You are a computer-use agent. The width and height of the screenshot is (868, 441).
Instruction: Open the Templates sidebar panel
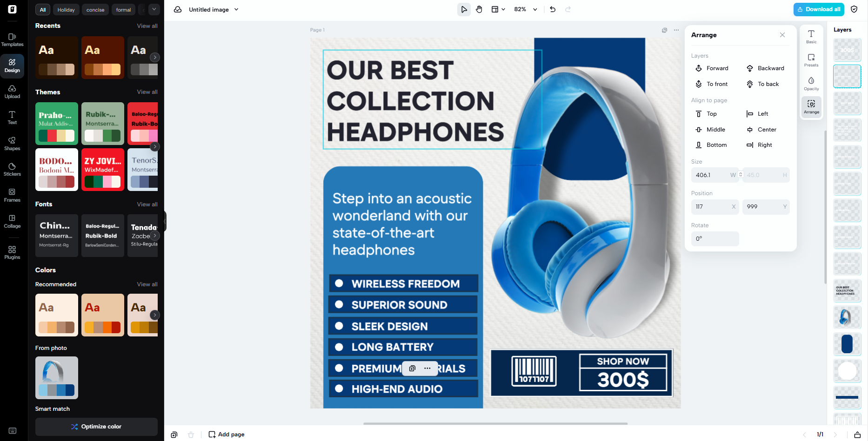(x=12, y=40)
